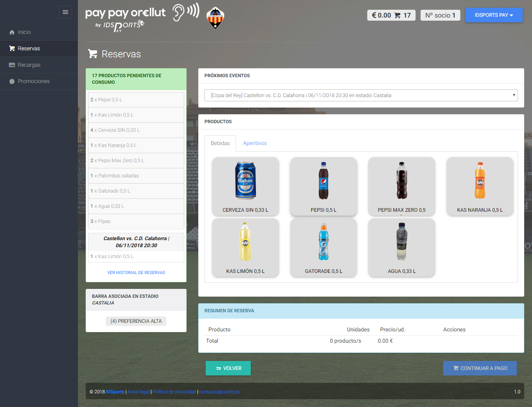Go to Promociones in the sidebar

pos(33,81)
